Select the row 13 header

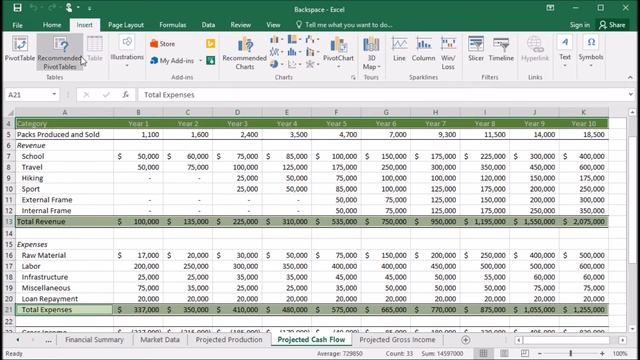[9, 222]
